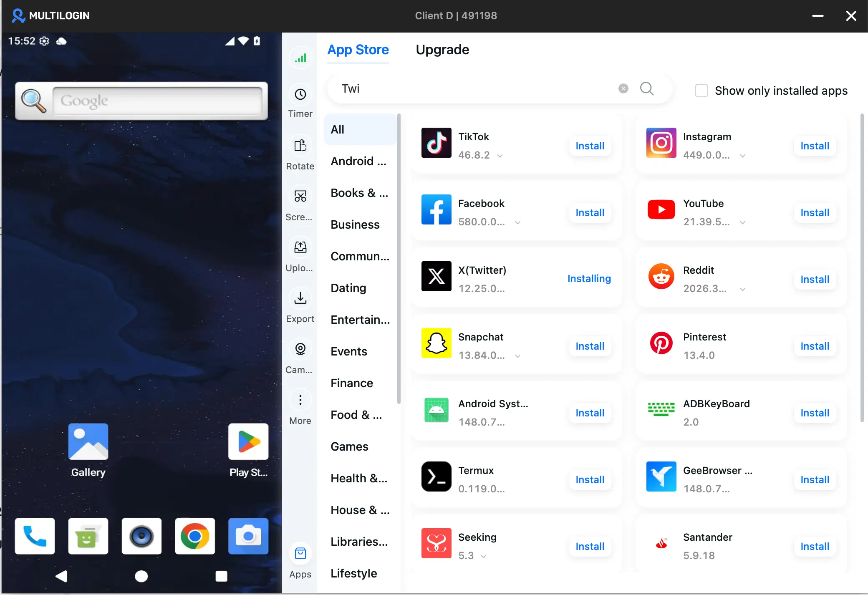Screen dimensions: 868x595
Task: Clear the search field text
Action: point(623,88)
